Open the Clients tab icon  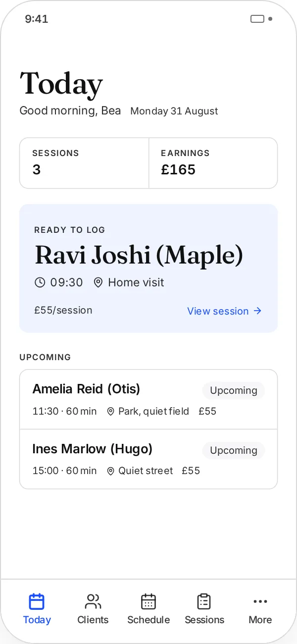[93, 601]
